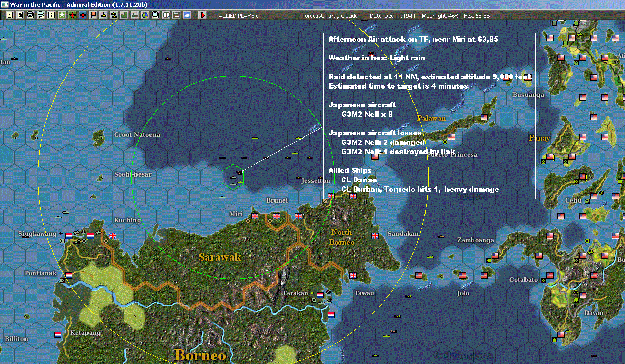Click the British flag base at Brunei
The width and height of the screenshot is (625, 364).
click(x=277, y=216)
